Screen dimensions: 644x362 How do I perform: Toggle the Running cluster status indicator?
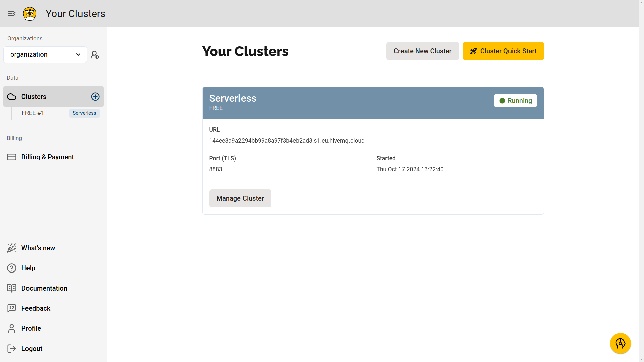[515, 100]
